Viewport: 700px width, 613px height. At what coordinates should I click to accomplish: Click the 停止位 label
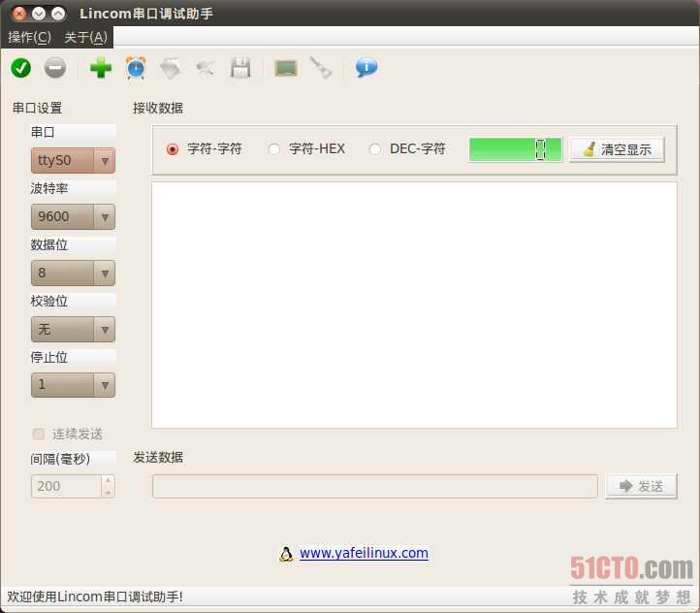[49, 357]
